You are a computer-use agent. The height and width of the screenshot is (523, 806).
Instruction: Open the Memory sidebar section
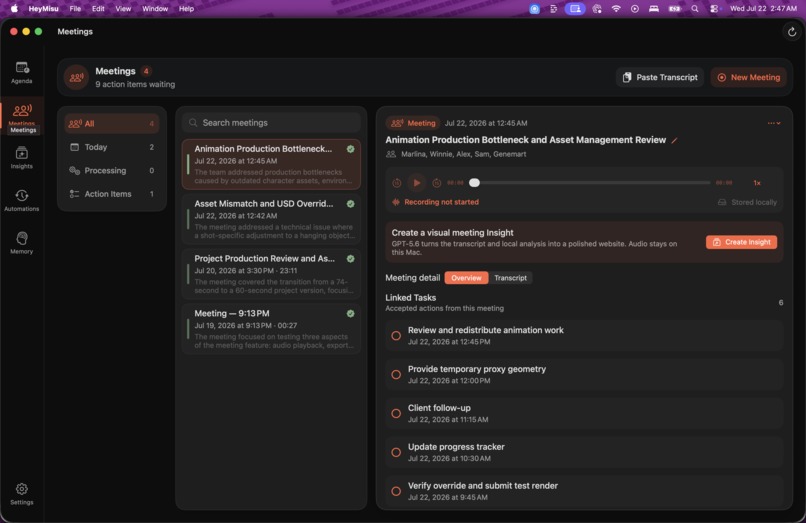pos(22,243)
